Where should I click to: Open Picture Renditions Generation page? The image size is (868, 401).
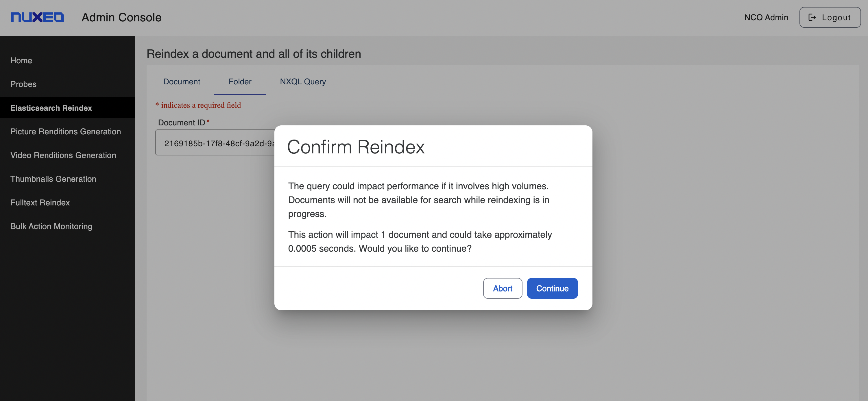(x=65, y=132)
